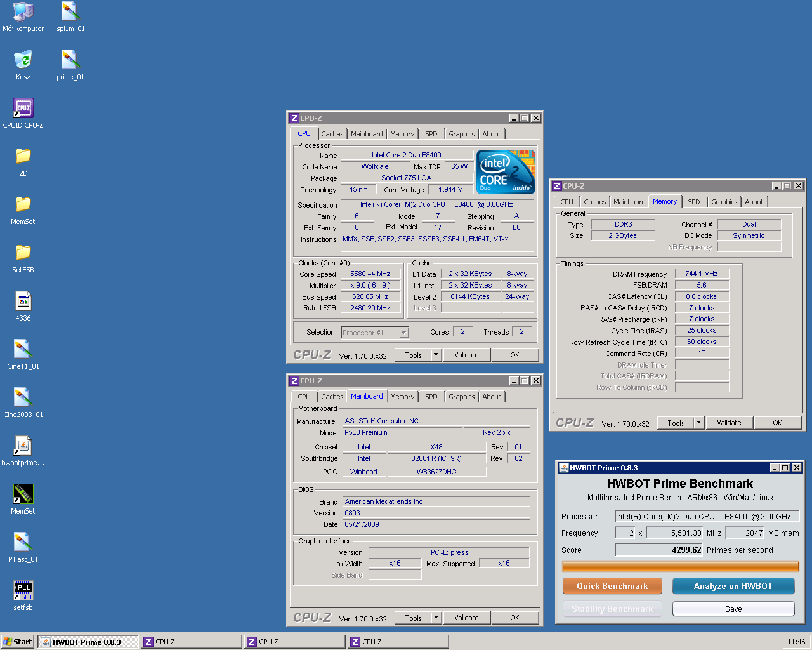Image resolution: width=812 pixels, height=650 pixels.
Task: Open SPD tab in Memory CPU-Z window
Action: click(694, 202)
